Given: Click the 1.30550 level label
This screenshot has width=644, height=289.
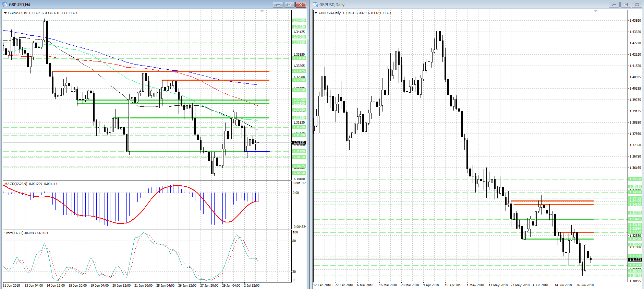Looking at the screenshot, I should 299,173.
